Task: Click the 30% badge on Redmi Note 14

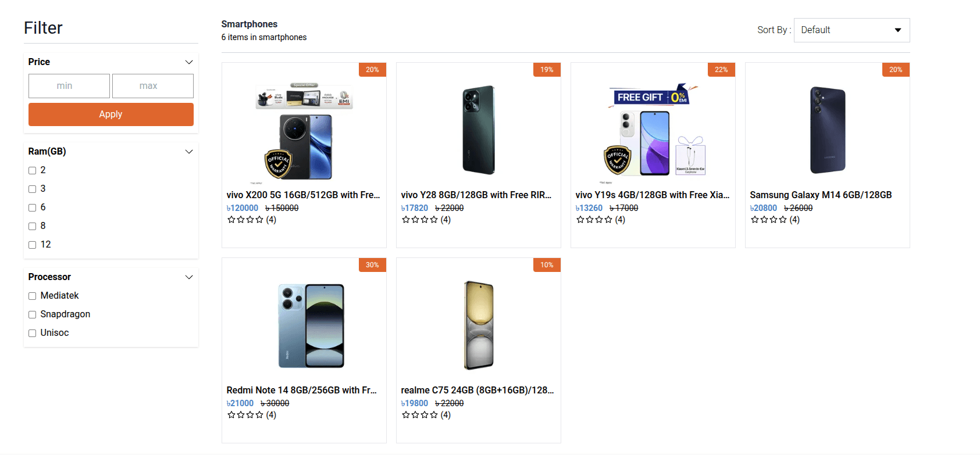Action: [372, 264]
